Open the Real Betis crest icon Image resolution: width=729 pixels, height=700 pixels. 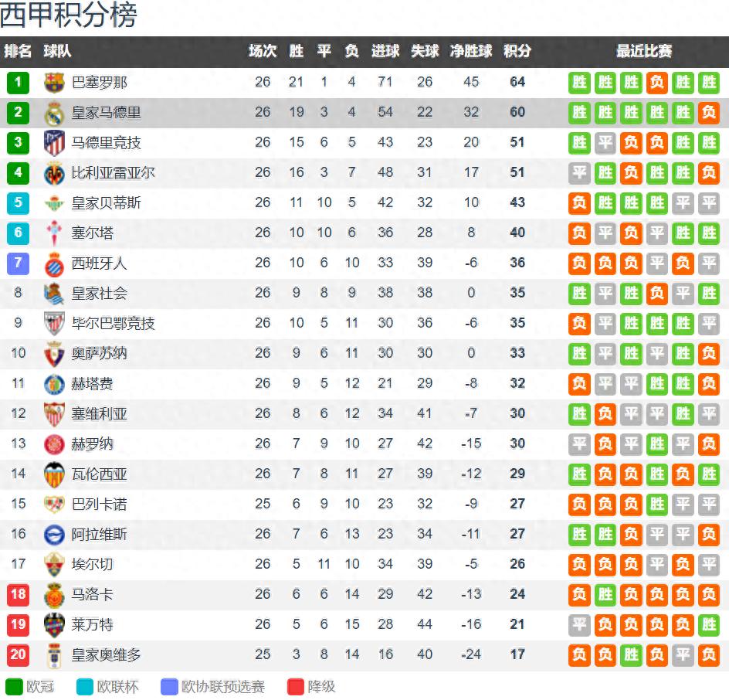click(x=54, y=203)
